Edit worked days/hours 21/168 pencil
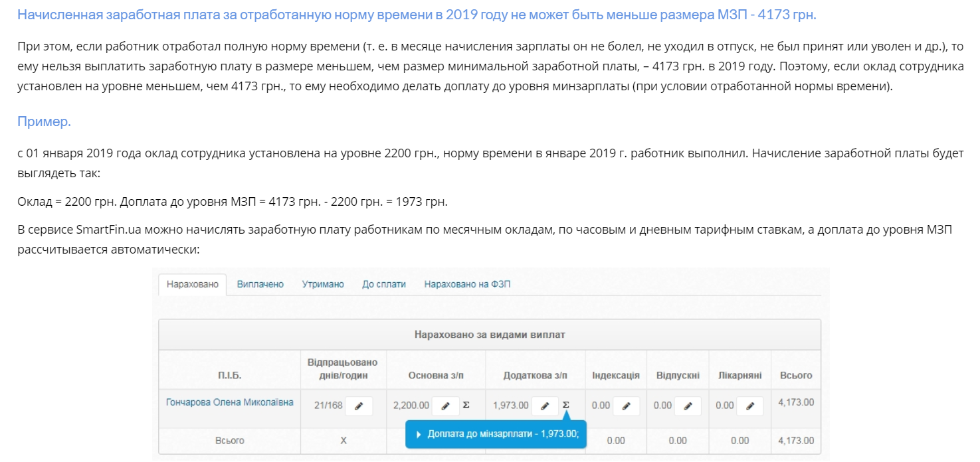980x462 pixels. [x=359, y=406]
